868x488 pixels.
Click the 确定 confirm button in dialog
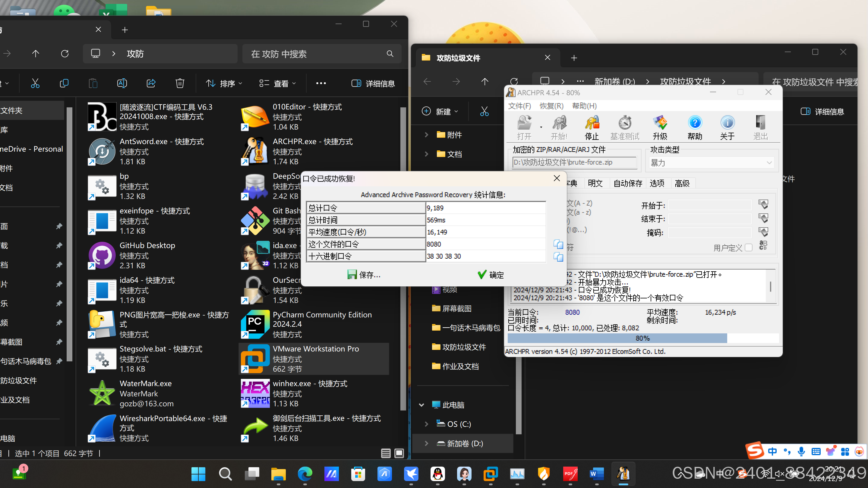click(x=491, y=275)
